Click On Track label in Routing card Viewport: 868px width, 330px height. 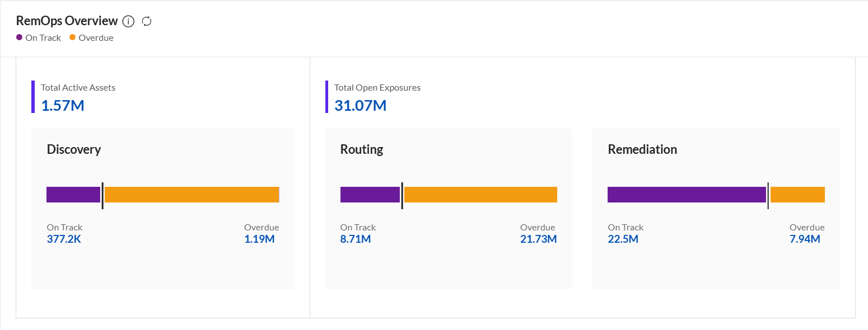[x=358, y=228]
